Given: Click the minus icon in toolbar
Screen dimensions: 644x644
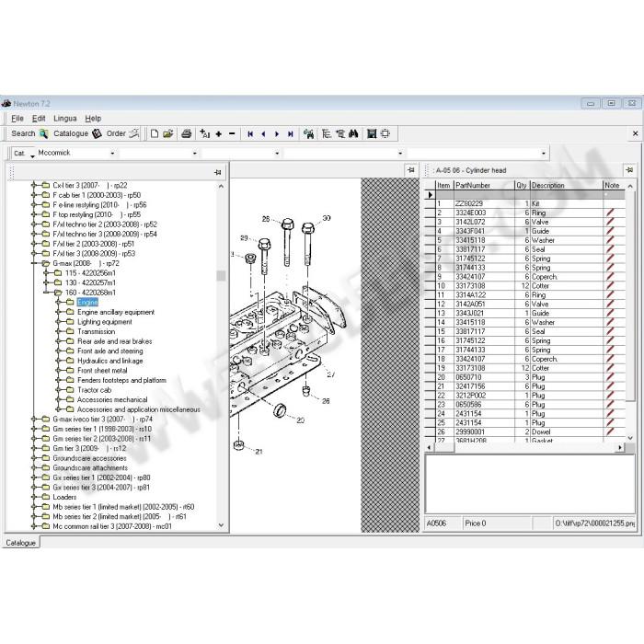Looking at the screenshot, I should point(232,134).
